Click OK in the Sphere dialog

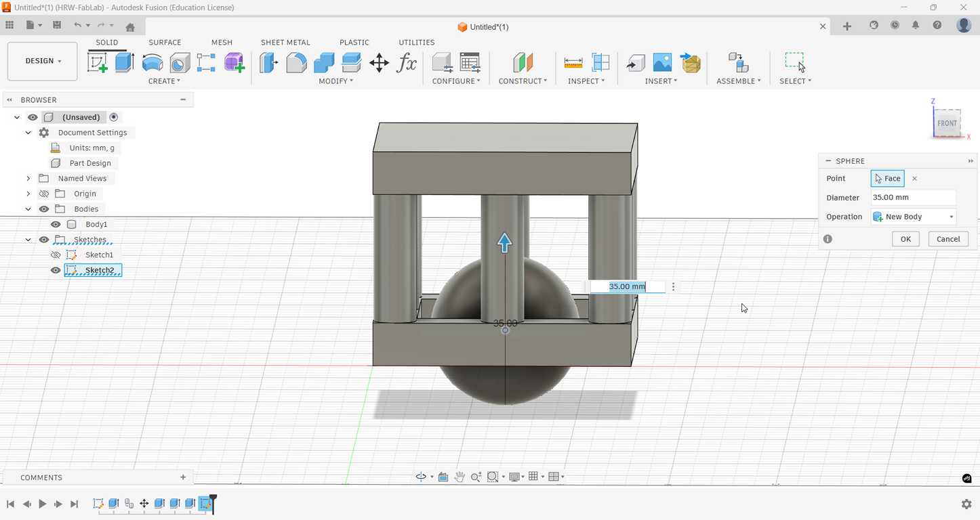[905, 239]
